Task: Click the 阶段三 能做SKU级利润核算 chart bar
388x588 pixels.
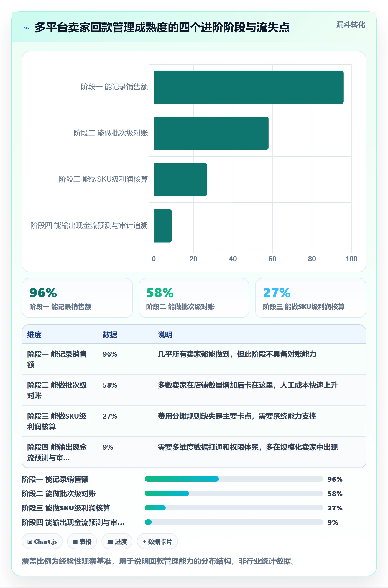Action: [180, 179]
